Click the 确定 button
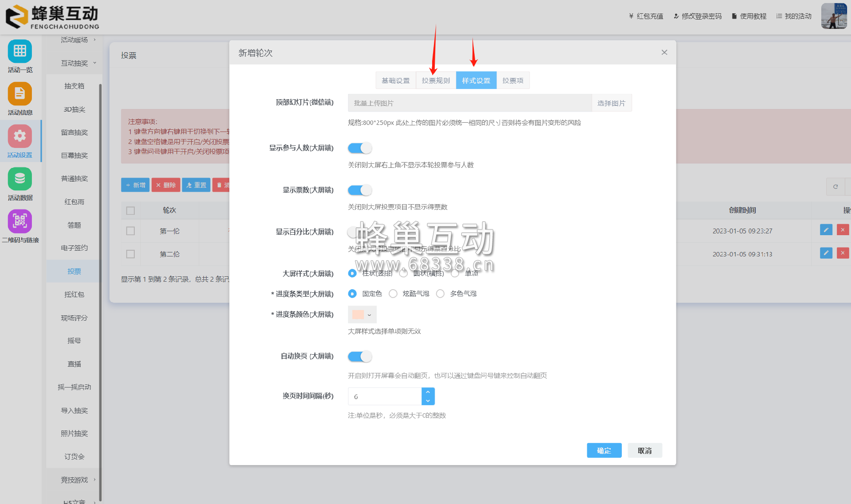 coord(604,450)
